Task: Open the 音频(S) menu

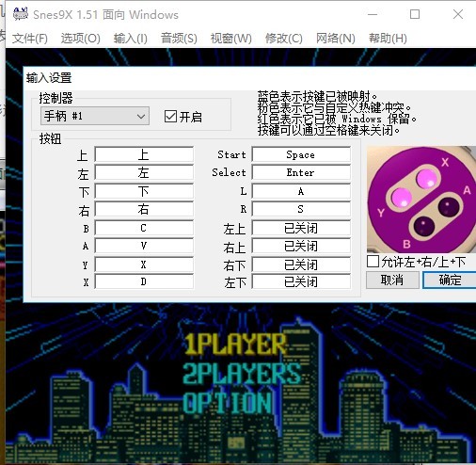Action: [x=179, y=39]
